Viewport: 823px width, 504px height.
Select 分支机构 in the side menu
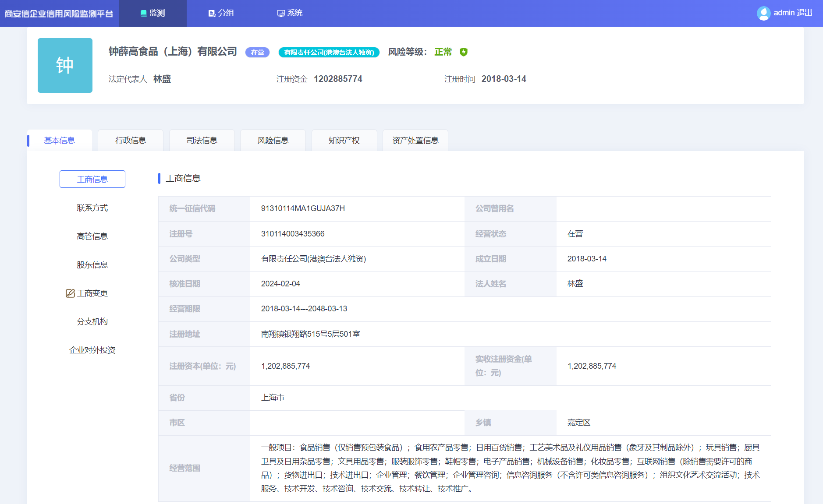pos(92,322)
